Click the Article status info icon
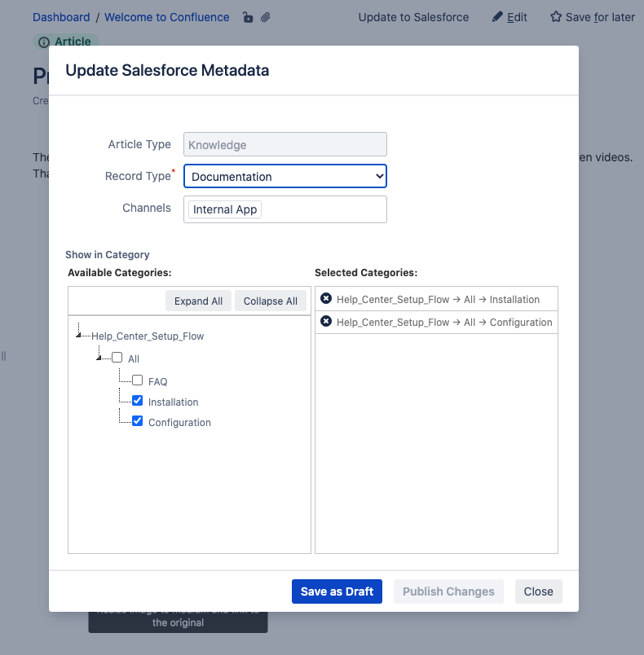This screenshot has width=644, height=655. (x=44, y=42)
